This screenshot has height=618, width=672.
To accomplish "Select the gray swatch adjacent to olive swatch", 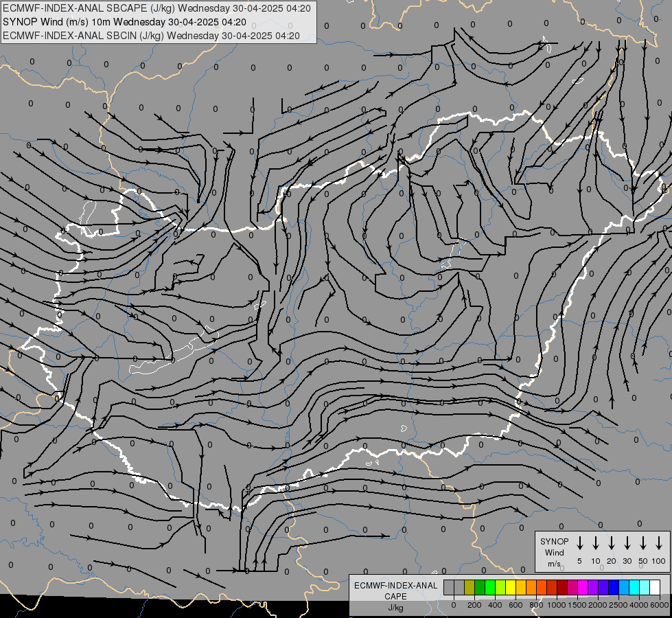I will tap(459, 587).
